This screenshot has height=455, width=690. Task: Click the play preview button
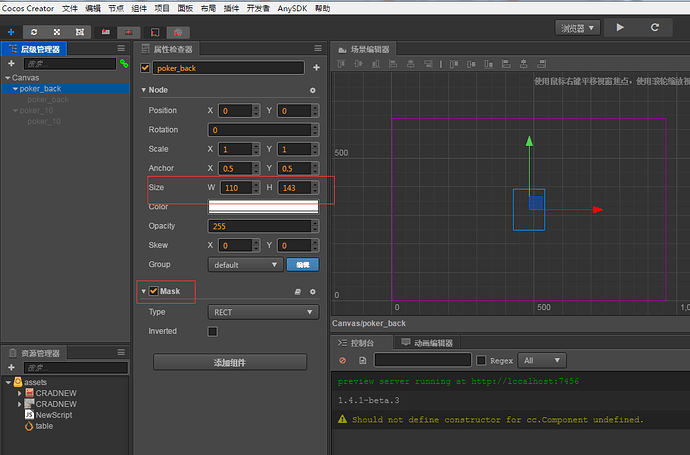pos(621,28)
